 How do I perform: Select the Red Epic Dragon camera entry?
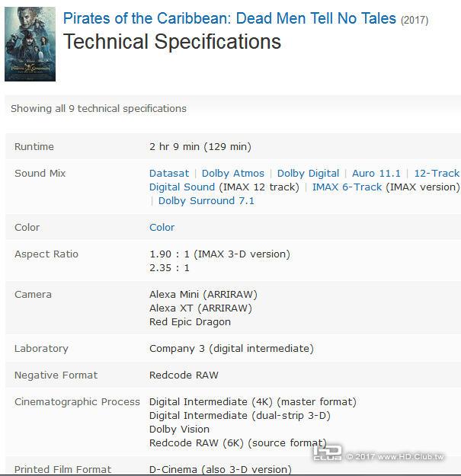190,322
